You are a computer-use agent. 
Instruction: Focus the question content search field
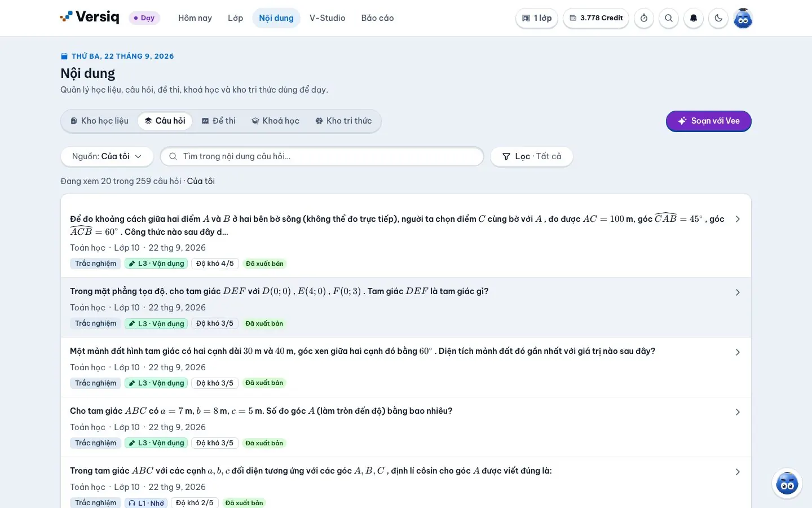(x=322, y=156)
